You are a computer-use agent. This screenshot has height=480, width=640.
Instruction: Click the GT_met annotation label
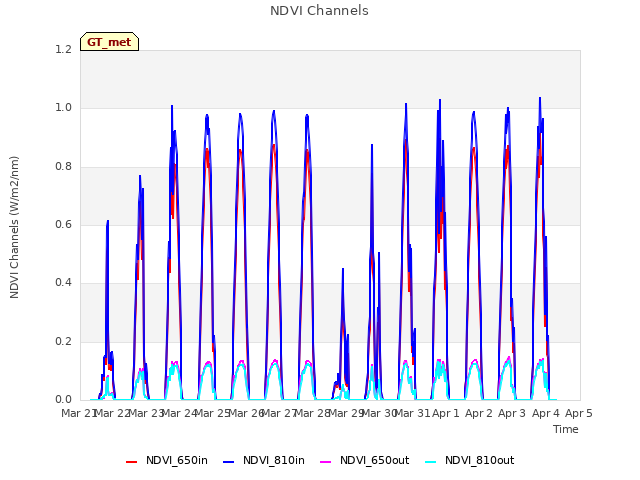[x=109, y=42]
